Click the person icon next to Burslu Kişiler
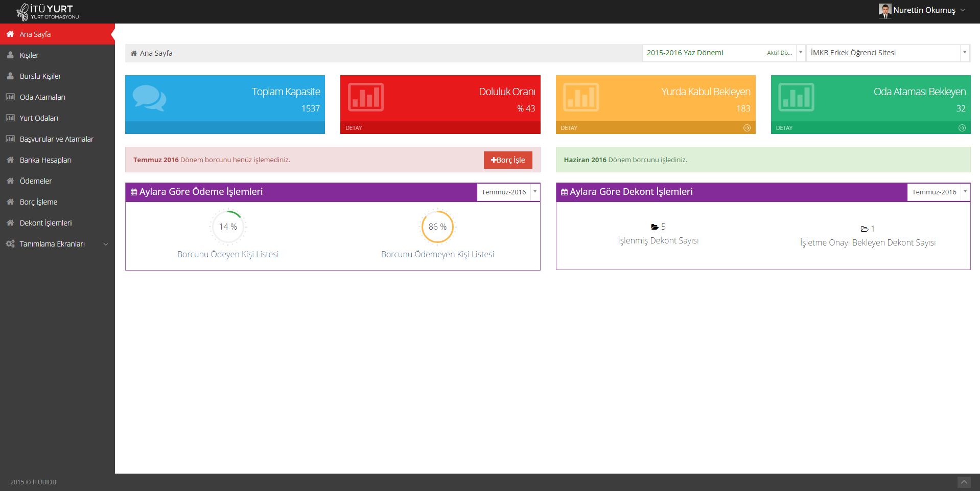Viewport: 980px width, 491px height. 10,76
